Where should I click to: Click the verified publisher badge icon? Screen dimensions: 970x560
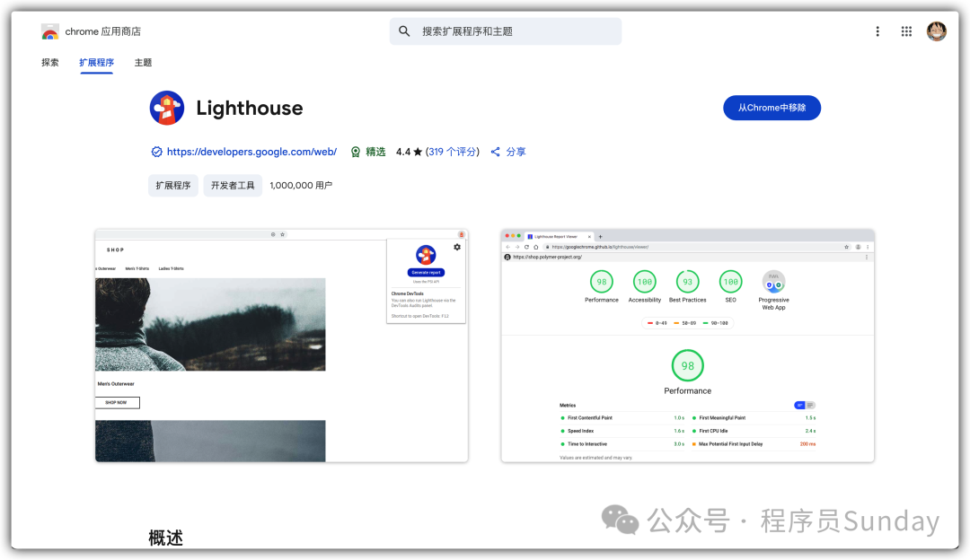156,152
